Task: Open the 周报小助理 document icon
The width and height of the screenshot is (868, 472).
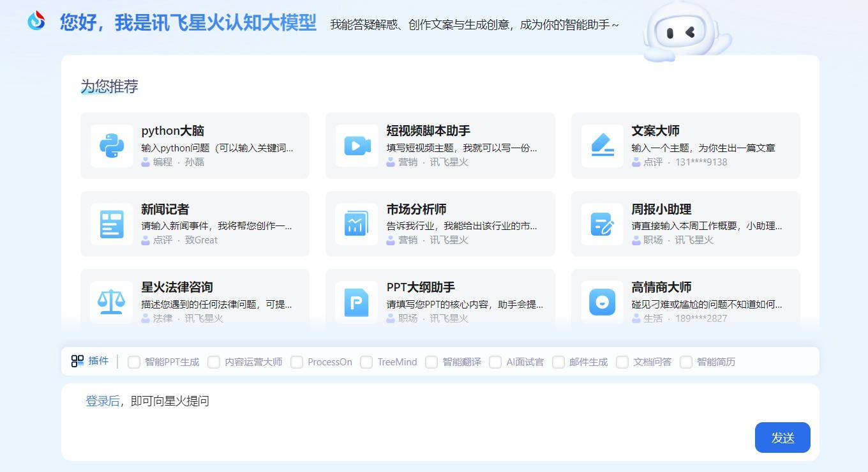Action: (x=602, y=223)
